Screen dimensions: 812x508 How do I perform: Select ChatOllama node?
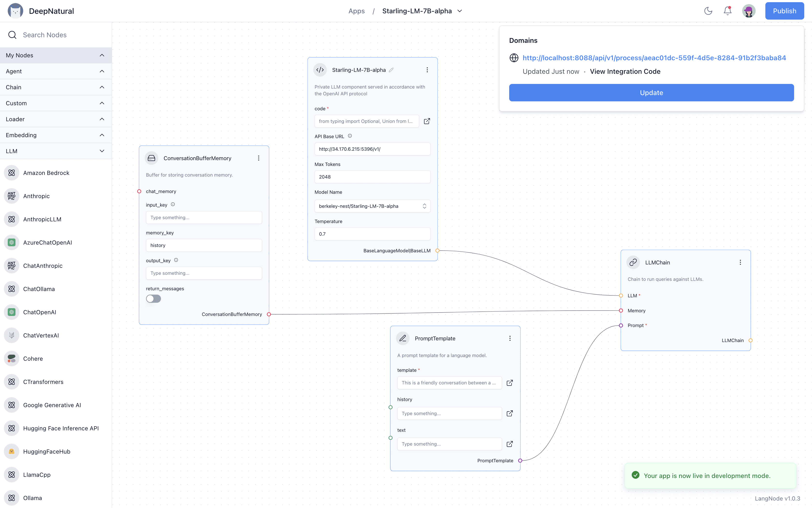(x=56, y=289)
